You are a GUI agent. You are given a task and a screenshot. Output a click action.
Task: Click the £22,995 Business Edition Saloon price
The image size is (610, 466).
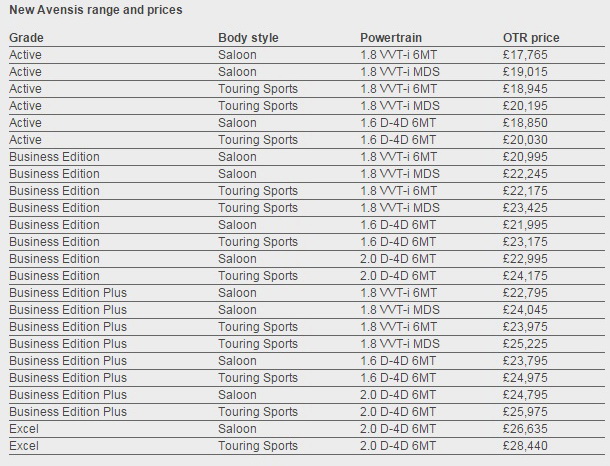525,259
